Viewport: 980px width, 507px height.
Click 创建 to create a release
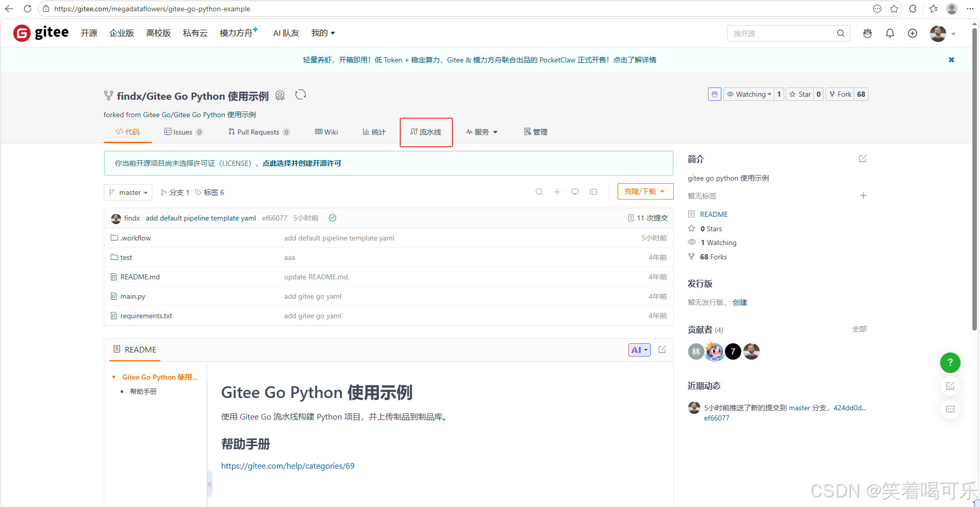click(x=740, y=302)
